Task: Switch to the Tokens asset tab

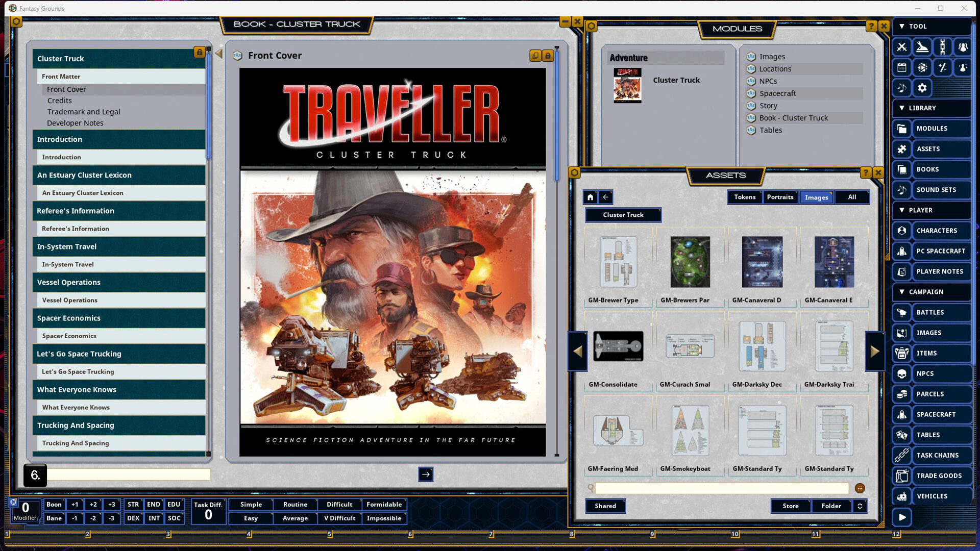Action: pos(745,197)
